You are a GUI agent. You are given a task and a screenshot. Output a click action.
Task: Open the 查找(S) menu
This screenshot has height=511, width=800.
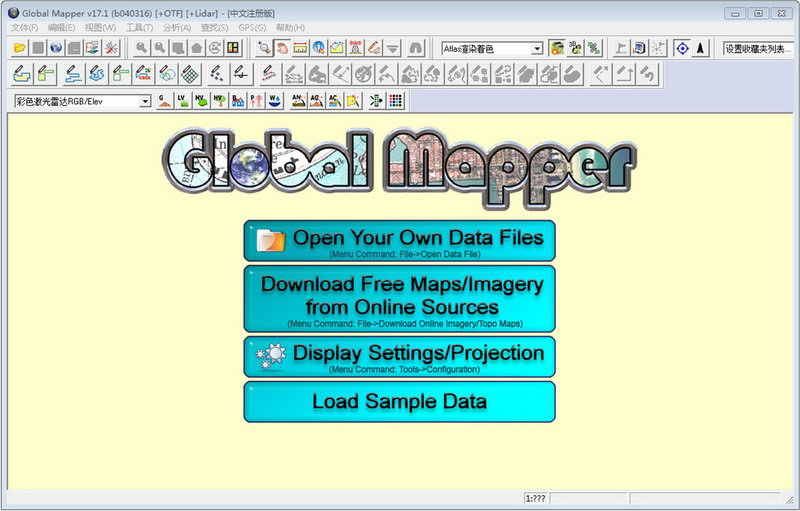coord(215,28)
